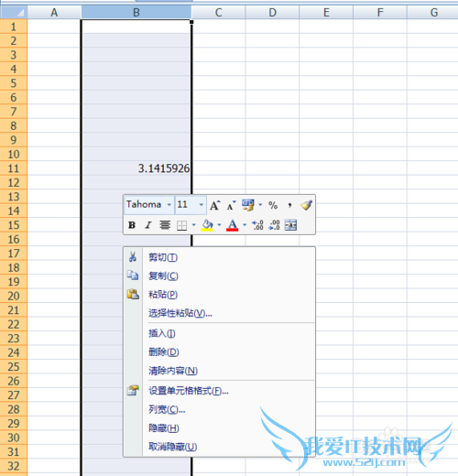Click the format cells icon in context menu

click(133, 390)
